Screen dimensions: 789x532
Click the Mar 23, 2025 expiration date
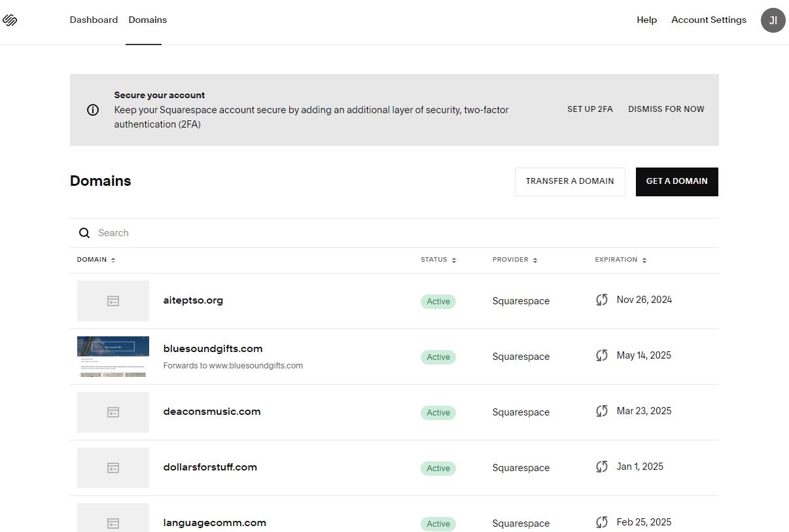point(644,411)
